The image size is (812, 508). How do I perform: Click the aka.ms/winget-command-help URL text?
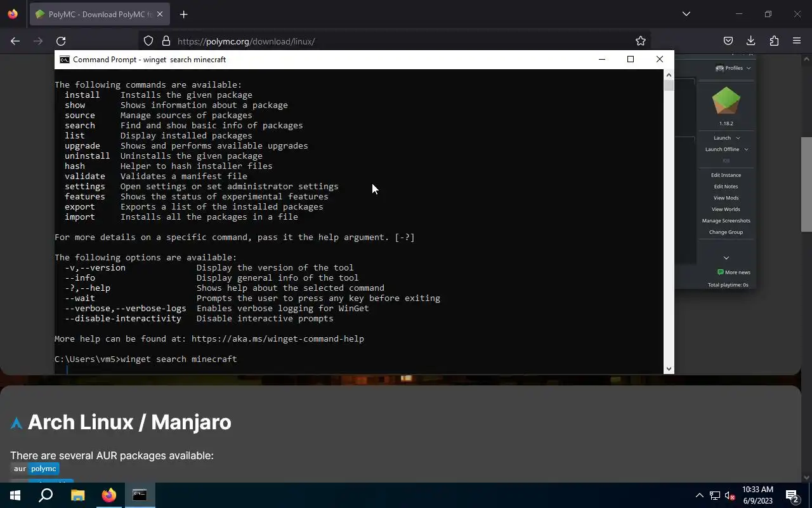point(278,339)
